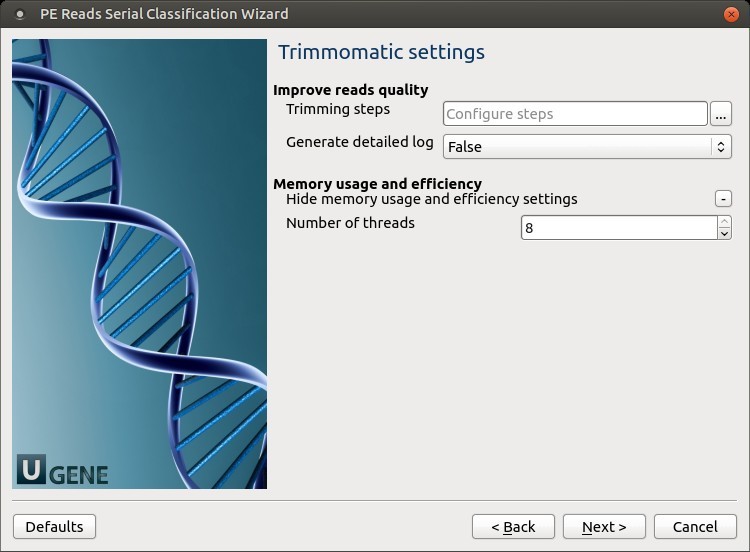Screen dimensions: 750x552
Task: Go to previous page with Back
Action: coord(513,527)
